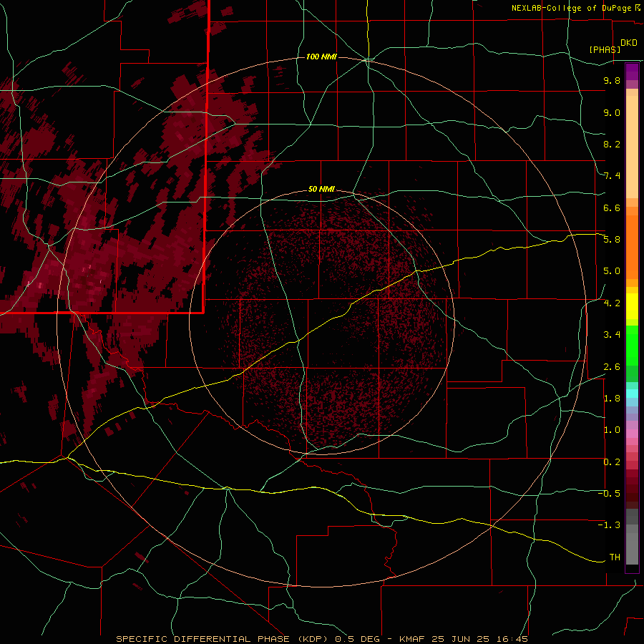This screenshot has width=644, height=644.
Task: Select the -1.3 value on the color scale
Action: click(x=609, y=525)
